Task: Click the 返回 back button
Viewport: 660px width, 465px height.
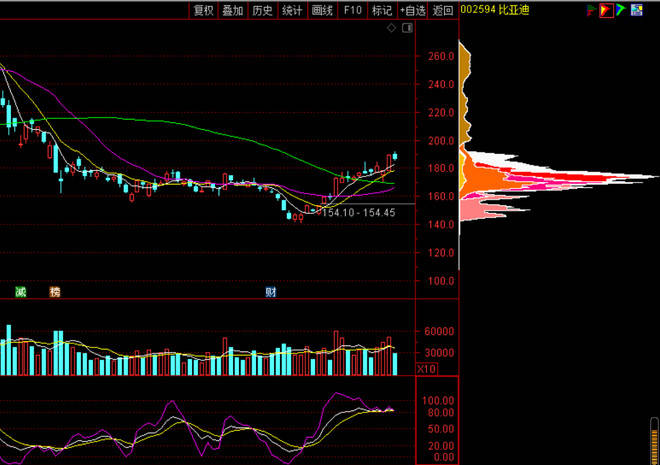Action: (x=442, y=10)
